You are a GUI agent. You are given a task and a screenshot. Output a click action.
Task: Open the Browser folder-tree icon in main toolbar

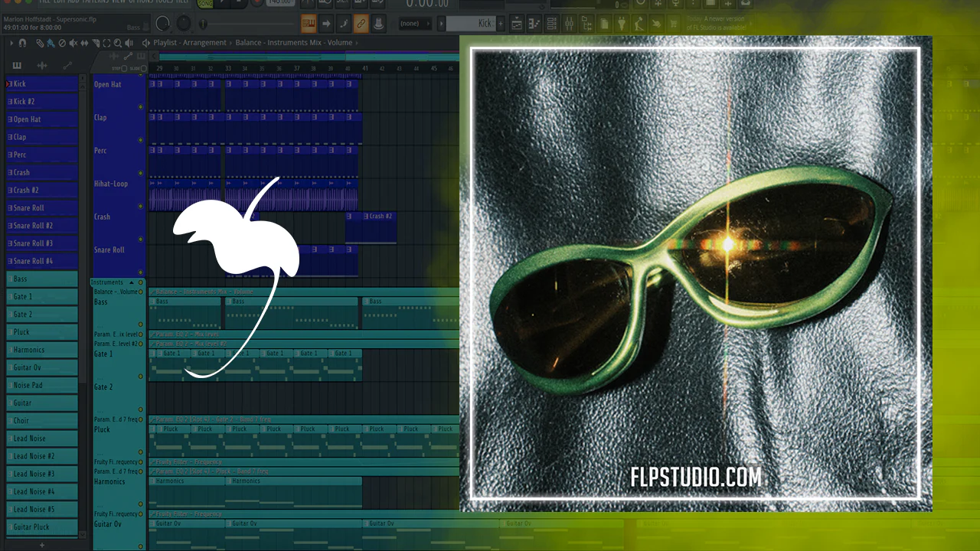[586, 24]
